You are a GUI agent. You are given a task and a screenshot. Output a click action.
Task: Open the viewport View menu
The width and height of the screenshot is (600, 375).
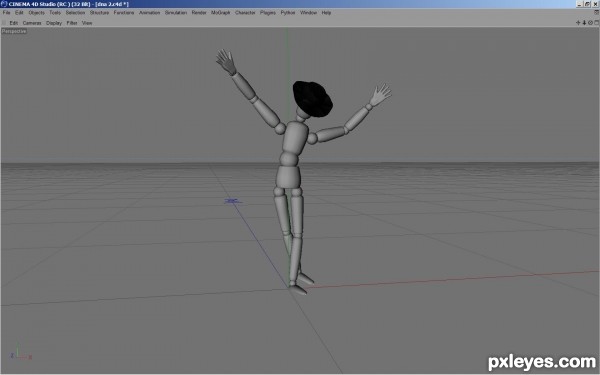pos(87,23)
